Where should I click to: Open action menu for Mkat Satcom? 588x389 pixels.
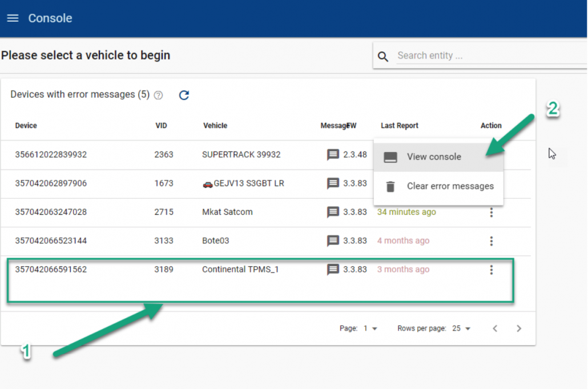(x=491, y=212)
